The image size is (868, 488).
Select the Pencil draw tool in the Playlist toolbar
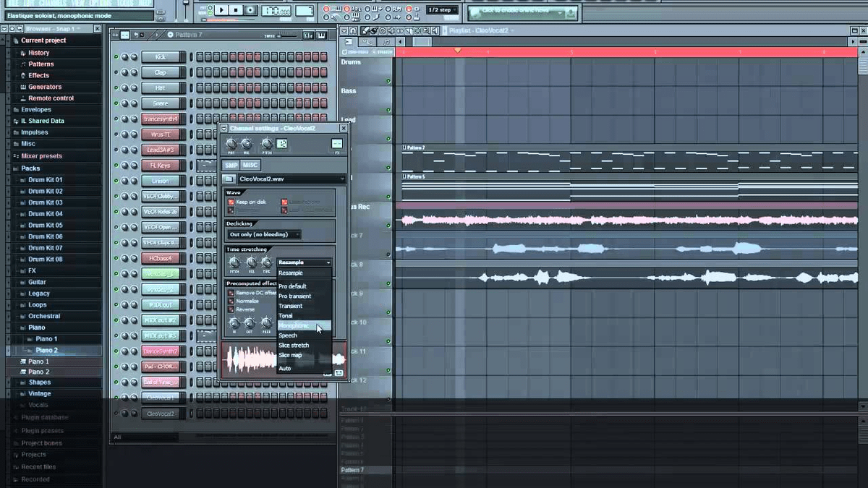[365, 30]
